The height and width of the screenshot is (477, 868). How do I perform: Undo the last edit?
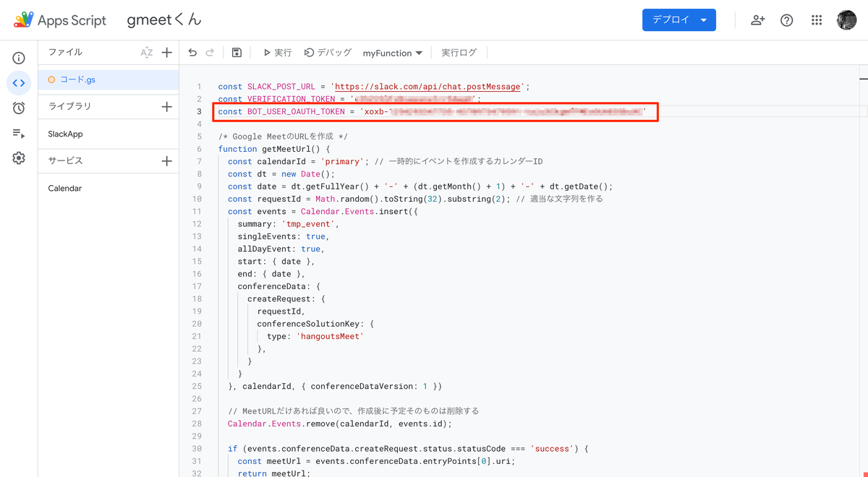[192, 53]
